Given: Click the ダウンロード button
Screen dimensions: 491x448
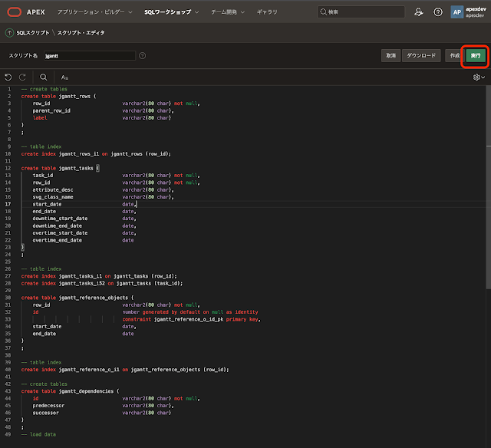Looking at the screenshot, I should [x=421, y=56].
